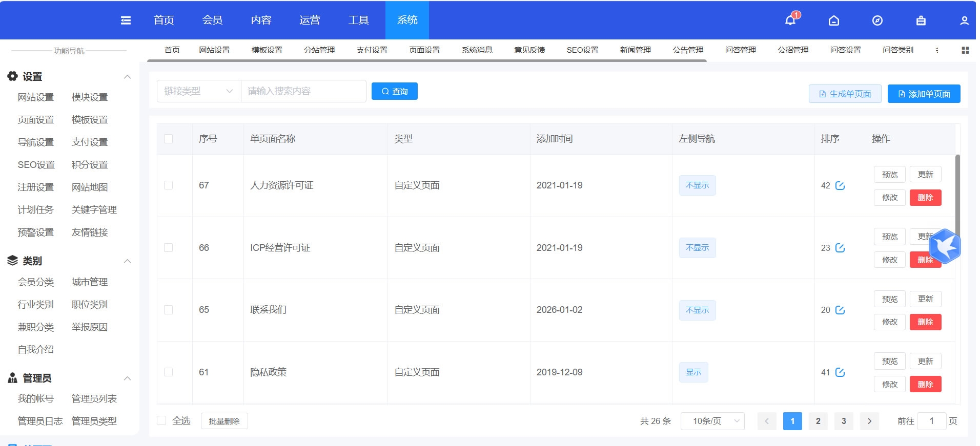The width and height of the screenshot is (980, 446).
Task: Click the 添加单页面 button
Action: tap(924, 94)
